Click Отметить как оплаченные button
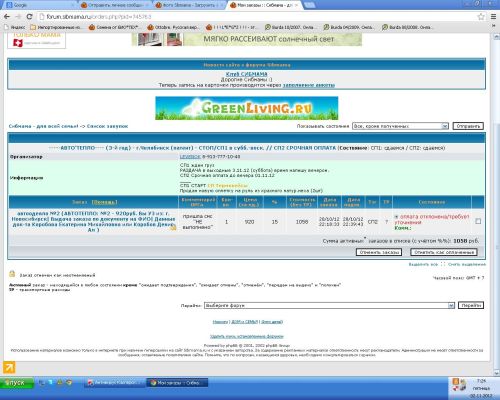Screen dimensions: 500x400 [x=444, y=252]
